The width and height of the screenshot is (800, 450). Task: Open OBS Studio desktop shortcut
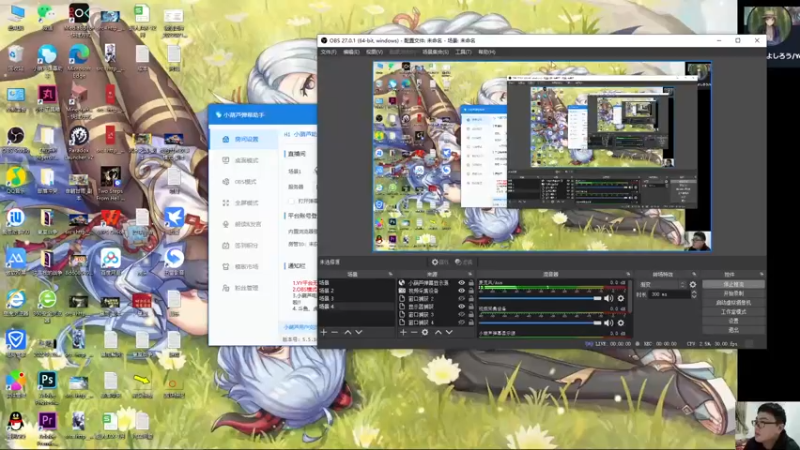click(16, 140)
